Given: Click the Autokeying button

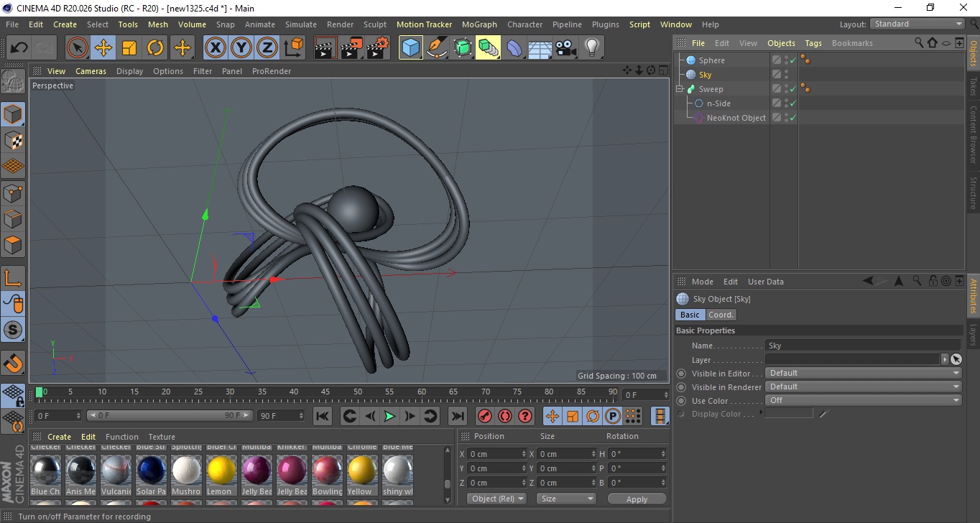Looking at the screenshot, I should [505, 416].
